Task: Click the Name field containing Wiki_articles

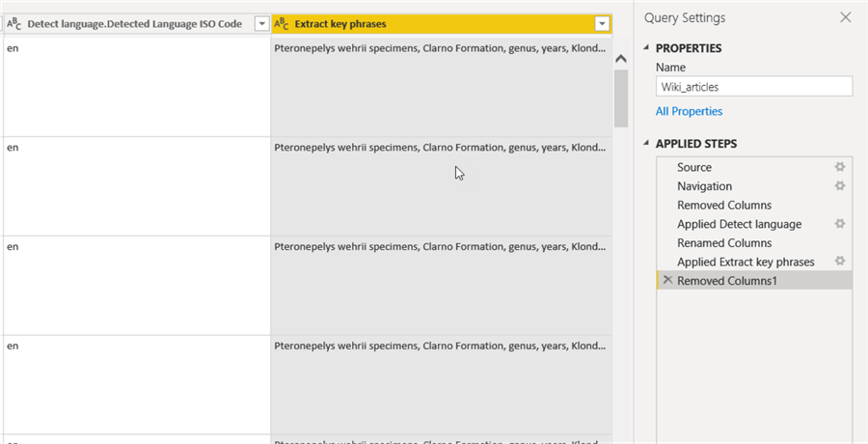Action: click(x=754, y=87)
